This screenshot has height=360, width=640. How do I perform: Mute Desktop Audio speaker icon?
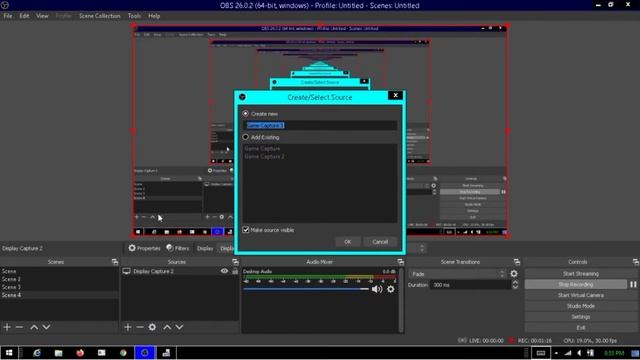[377, 289]
